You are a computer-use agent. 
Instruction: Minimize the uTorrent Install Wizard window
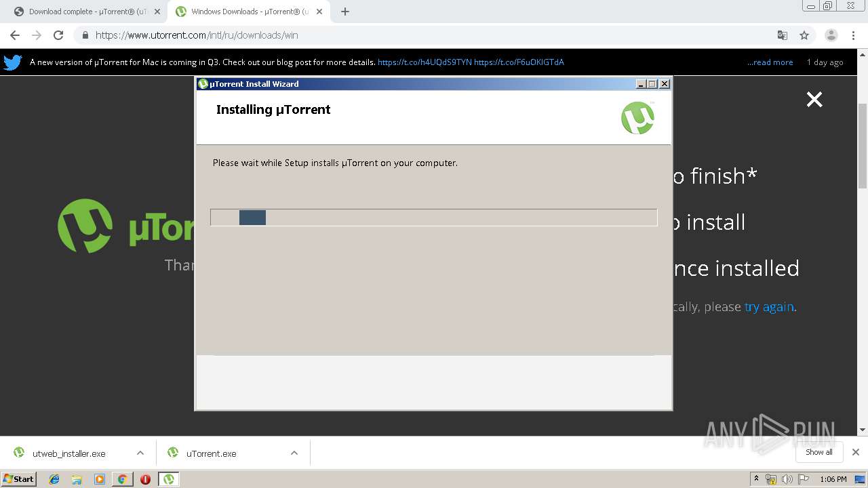[x=641, y=84]
